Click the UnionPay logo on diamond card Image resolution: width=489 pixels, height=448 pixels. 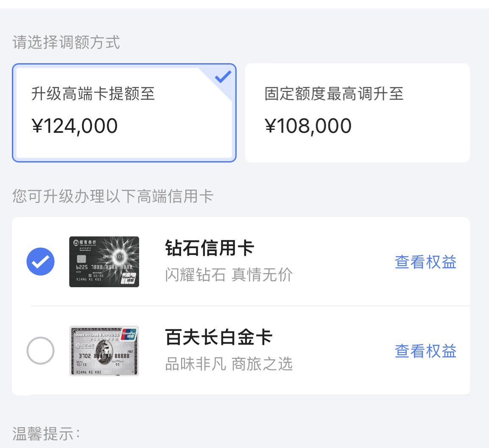[x=129, y=278]
